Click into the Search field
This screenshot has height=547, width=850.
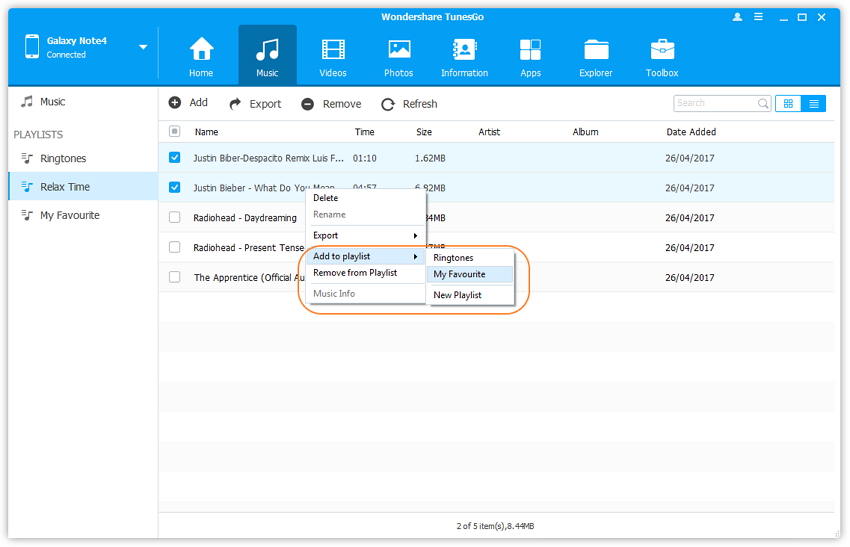tap(715, 103)
